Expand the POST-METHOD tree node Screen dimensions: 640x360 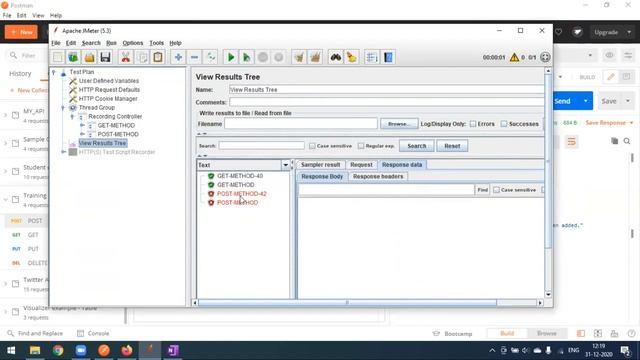click(82, 134)
